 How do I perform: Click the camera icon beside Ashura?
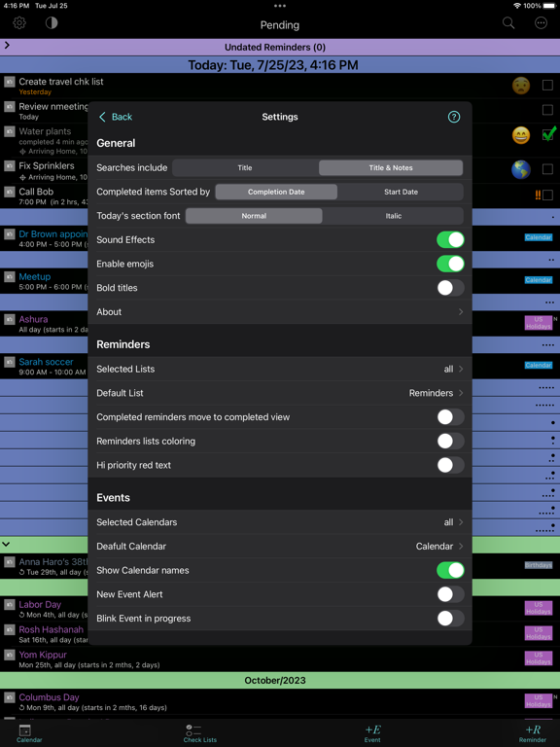pyautogui.click(x=10, y=319)
